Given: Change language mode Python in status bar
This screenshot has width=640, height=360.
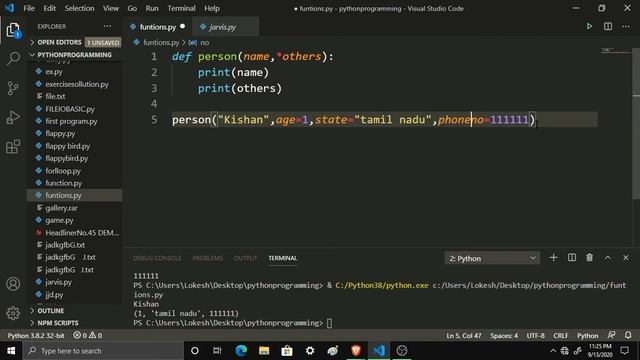Looking at the screenshot, I should 587,336.
